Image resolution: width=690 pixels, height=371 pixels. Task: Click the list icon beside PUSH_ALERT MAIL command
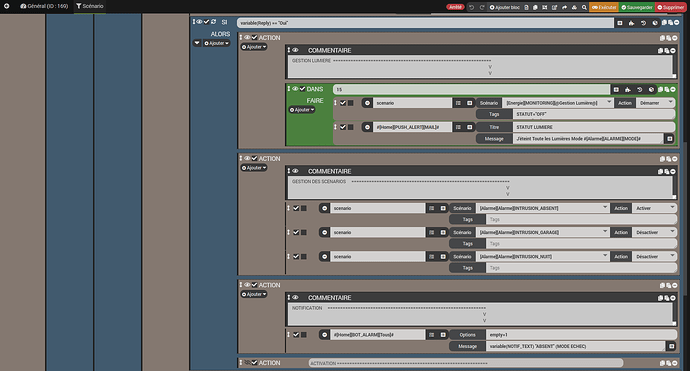point(458,127)
